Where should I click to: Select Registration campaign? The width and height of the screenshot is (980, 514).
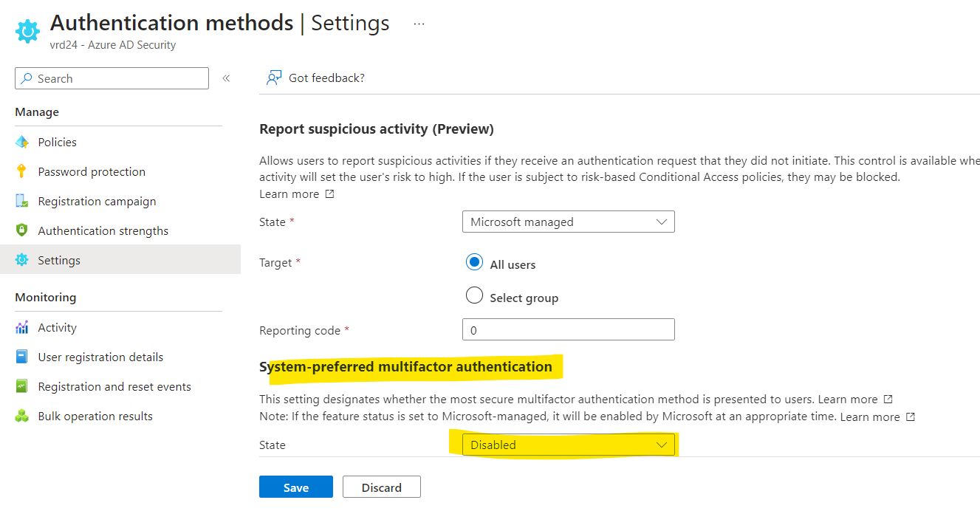[x=97, y=200]
